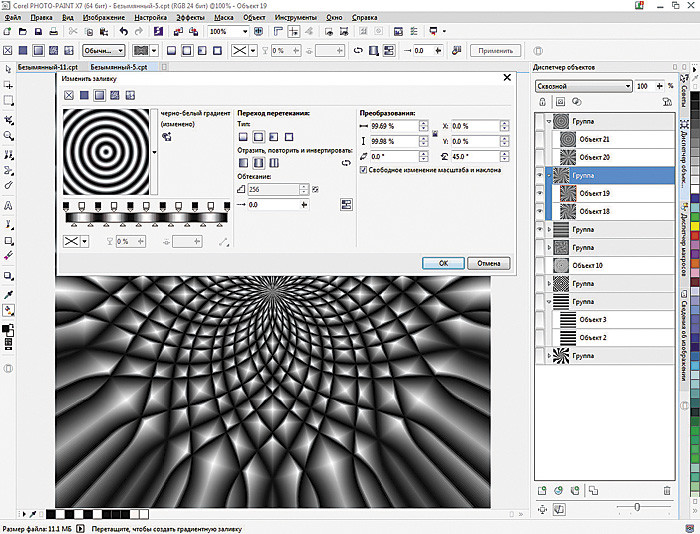Open the gradient preset picker dropdown
Screen dimensions: 700x534
(154, 152)
